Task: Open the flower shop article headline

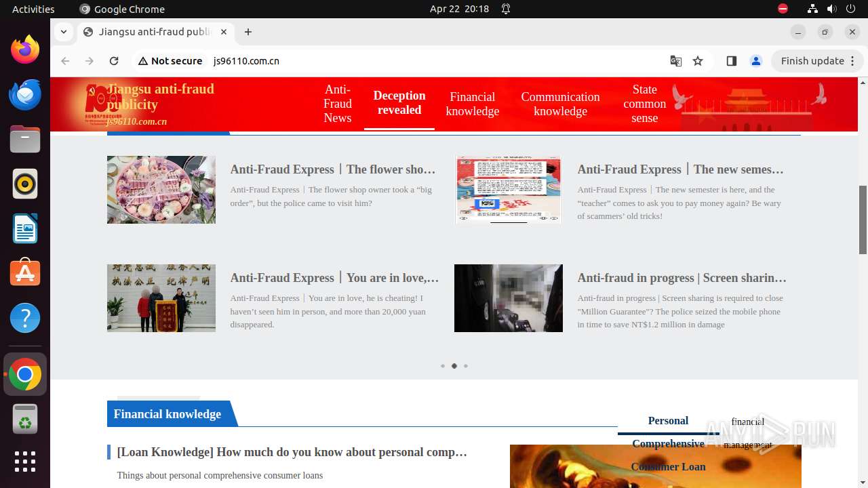Action: pyautogui.click(x=333, y=169)
